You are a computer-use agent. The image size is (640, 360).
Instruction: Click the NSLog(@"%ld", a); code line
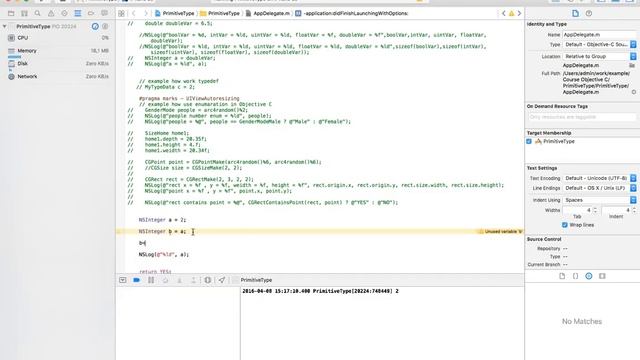(x=164, y=254)
